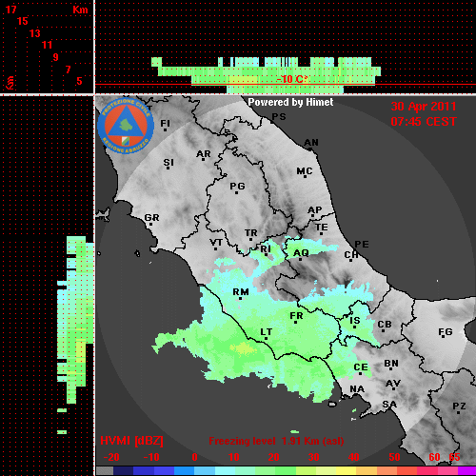
Task: Click the Freezing level 1.91 Km label
Action: point(276,441)
